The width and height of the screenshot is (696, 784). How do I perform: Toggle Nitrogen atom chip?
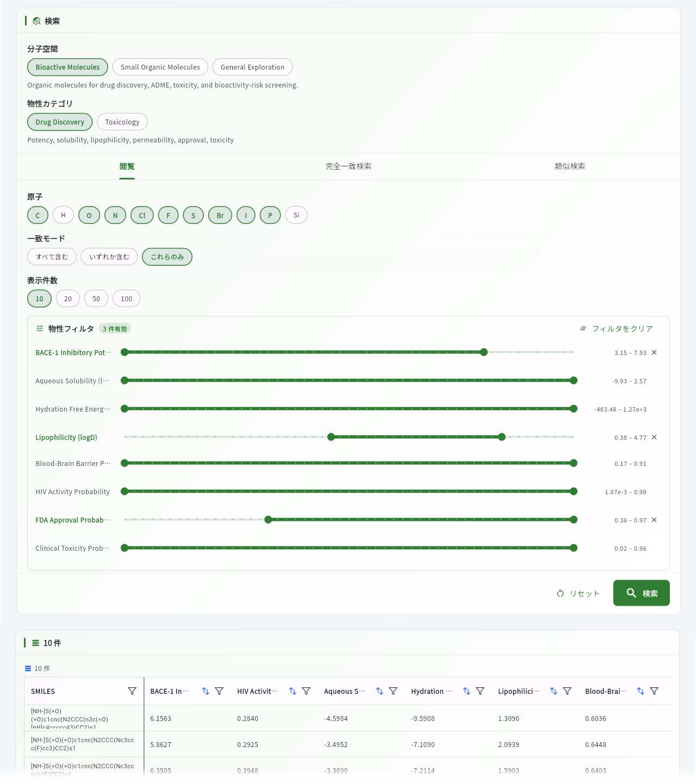click(115, 215)
